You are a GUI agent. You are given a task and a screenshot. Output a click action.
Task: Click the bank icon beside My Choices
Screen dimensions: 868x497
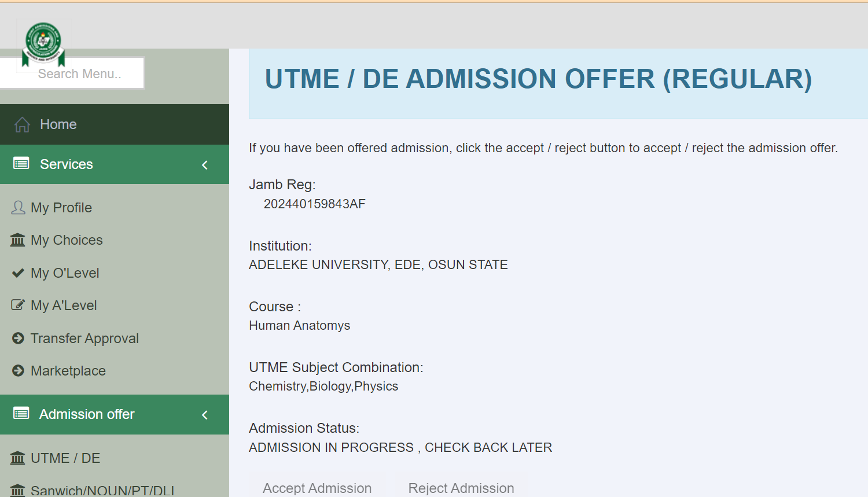point(17,240)
